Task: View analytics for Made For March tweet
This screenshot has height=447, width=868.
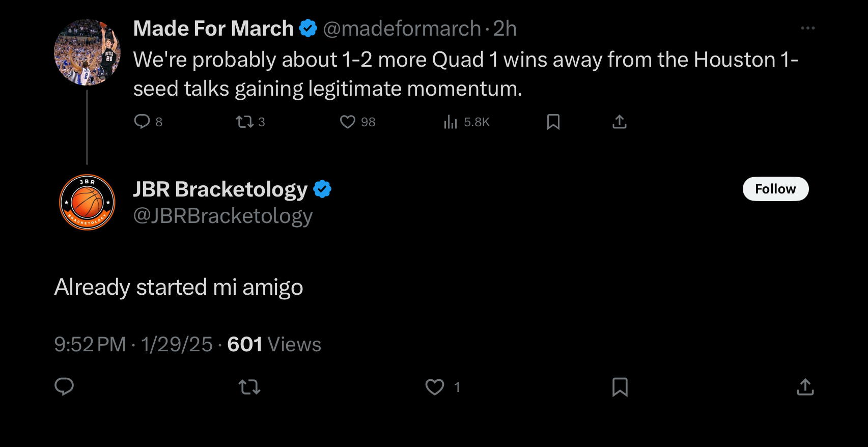Action: pos(451,122)
